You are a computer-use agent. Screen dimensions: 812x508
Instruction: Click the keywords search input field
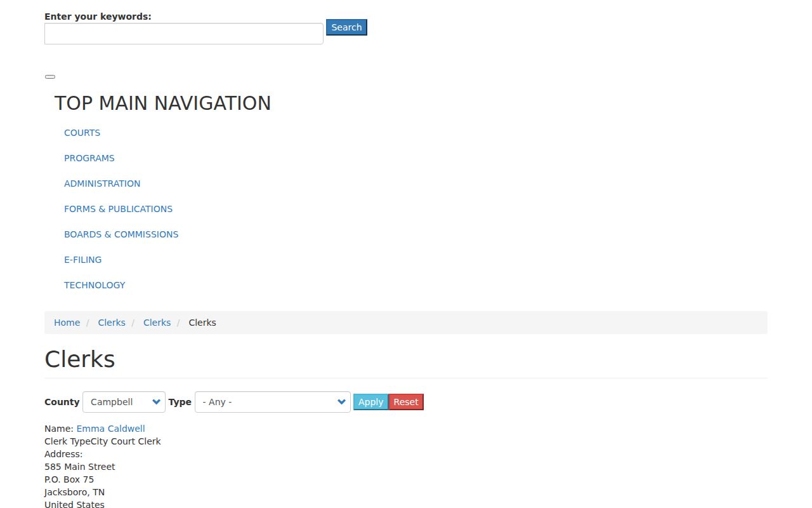184,34
